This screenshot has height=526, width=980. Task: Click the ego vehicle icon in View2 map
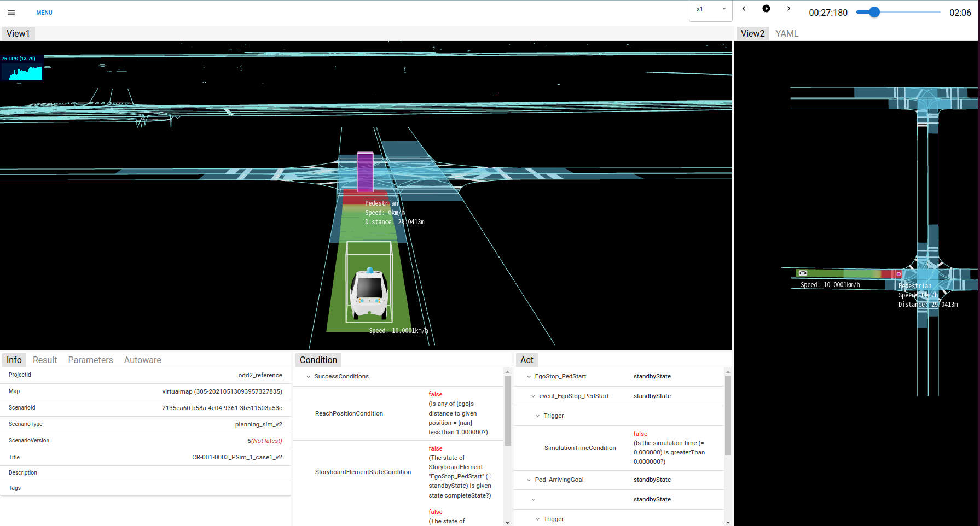(x=803, y=273)
